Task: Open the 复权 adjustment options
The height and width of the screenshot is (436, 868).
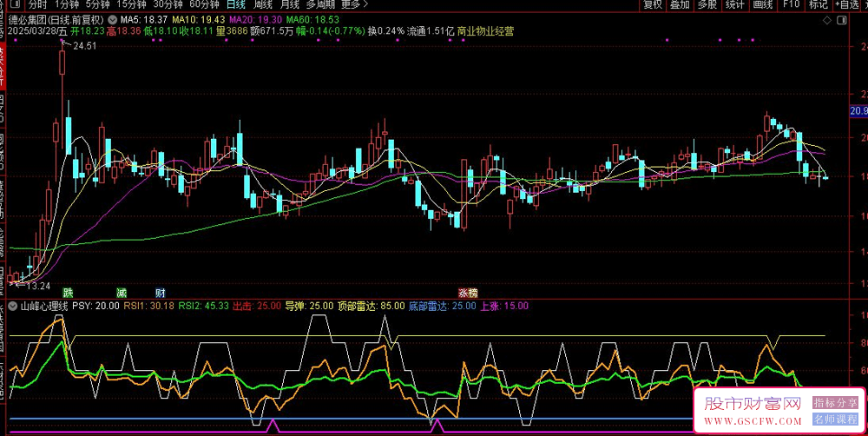Action: coord(652,4)
